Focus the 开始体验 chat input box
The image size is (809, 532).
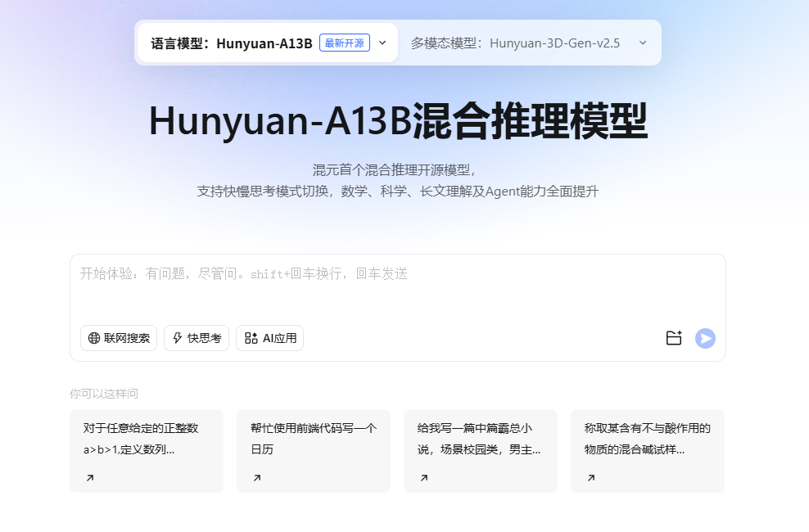click(x=397, y=286)
